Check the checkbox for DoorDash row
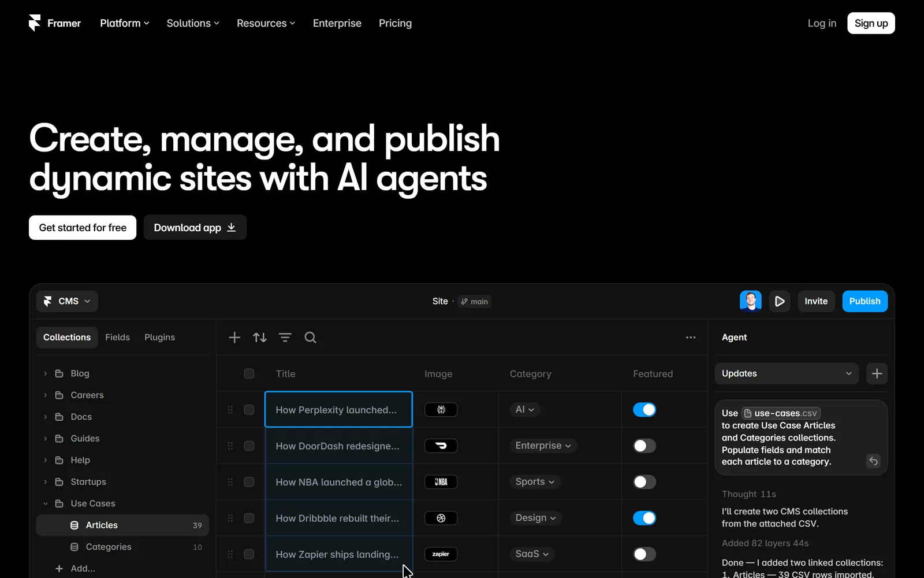This screenshot has width=924, height=578. point(249,446)
